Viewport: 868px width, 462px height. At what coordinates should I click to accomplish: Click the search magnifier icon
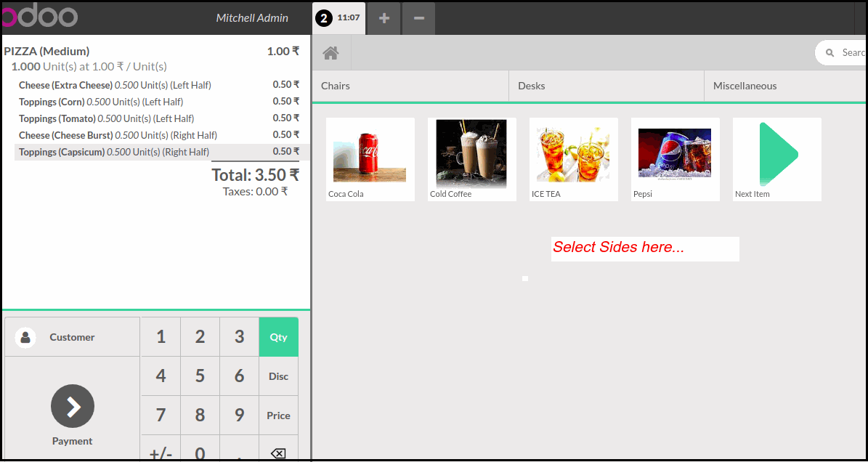coord(830,52)
